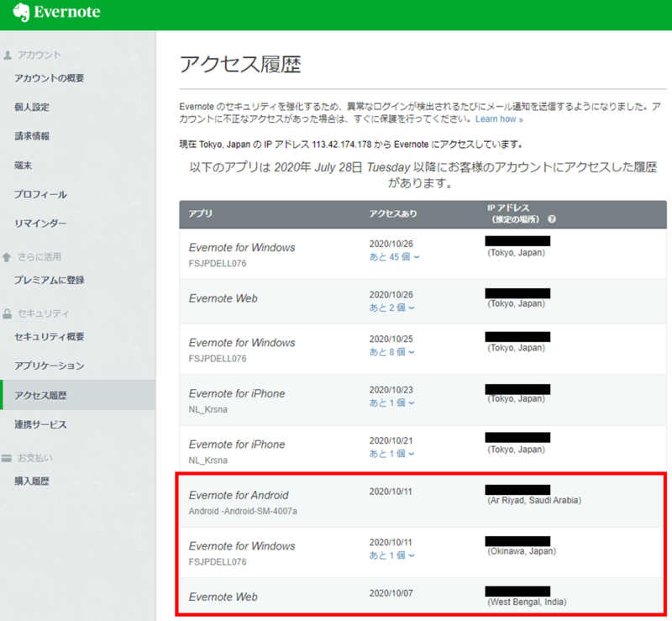Open プレミアムに登録 upgrade page
Image resolution: width=672 pixels, height=621 pixels.
coord(50,281)
